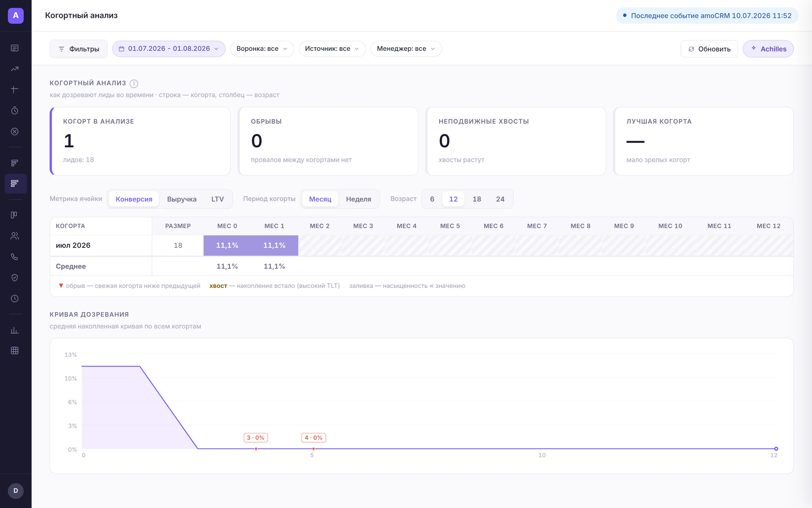Open the Achilles assistant
812x508 pixels.
[x=768, y=49]
